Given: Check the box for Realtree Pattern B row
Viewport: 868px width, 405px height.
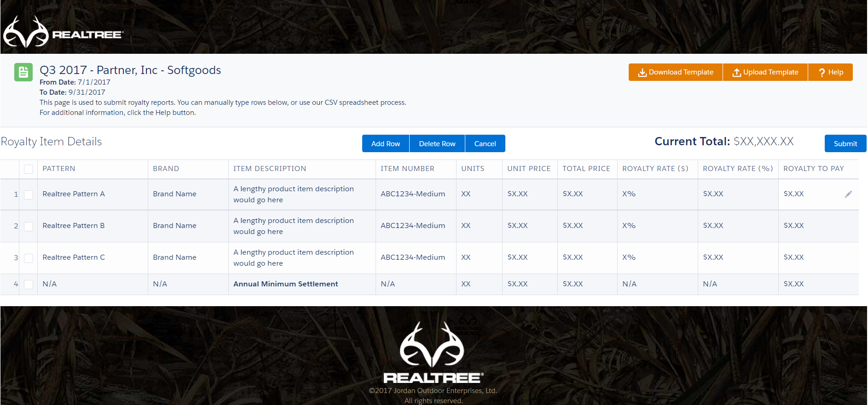Looking at the screenshot, I should [x=29, y=226].
